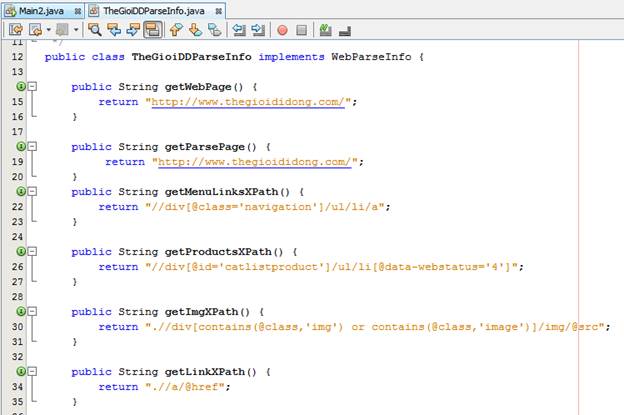Select the TheGioiDDParseInfo.java tab

pyautogui.click(x=154, y=11)
